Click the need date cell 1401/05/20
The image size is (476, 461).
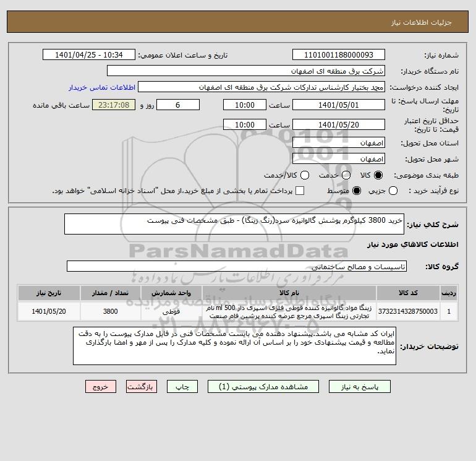click(49, 311)
